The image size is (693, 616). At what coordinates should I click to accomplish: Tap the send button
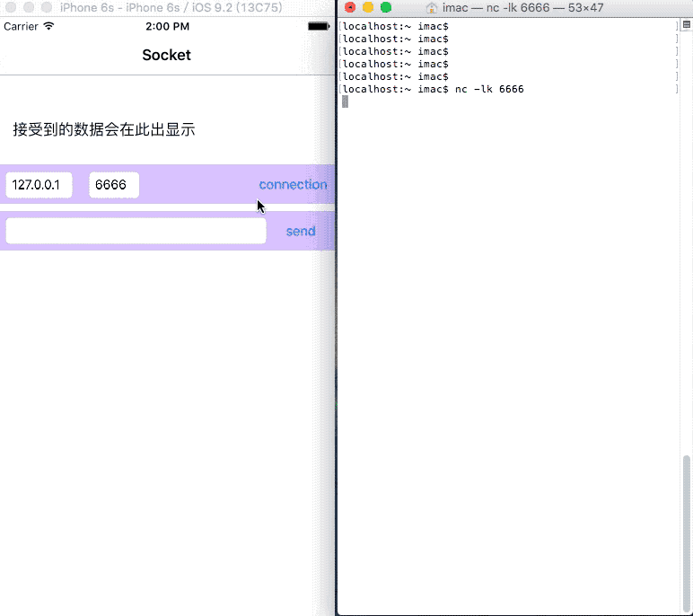(x=301, y=232)
